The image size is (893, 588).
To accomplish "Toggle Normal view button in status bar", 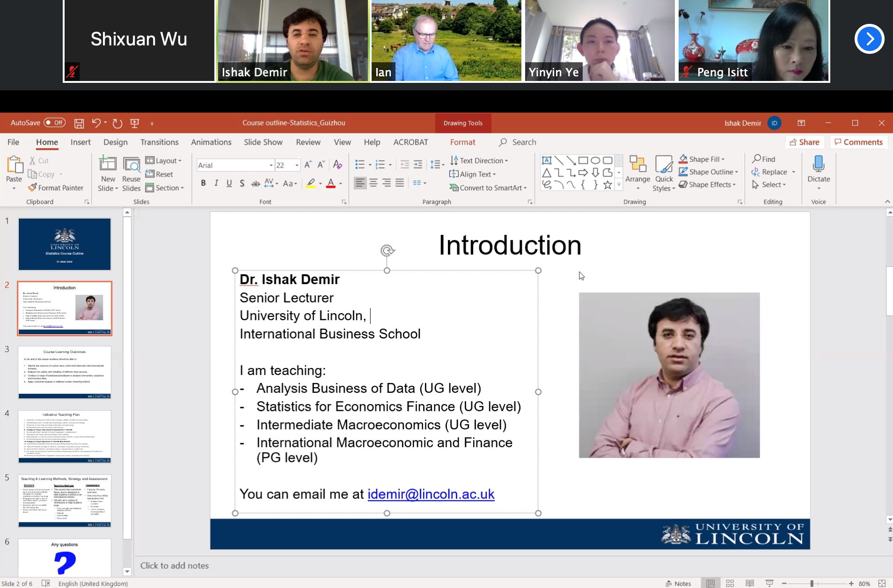I will click(710, 583).
